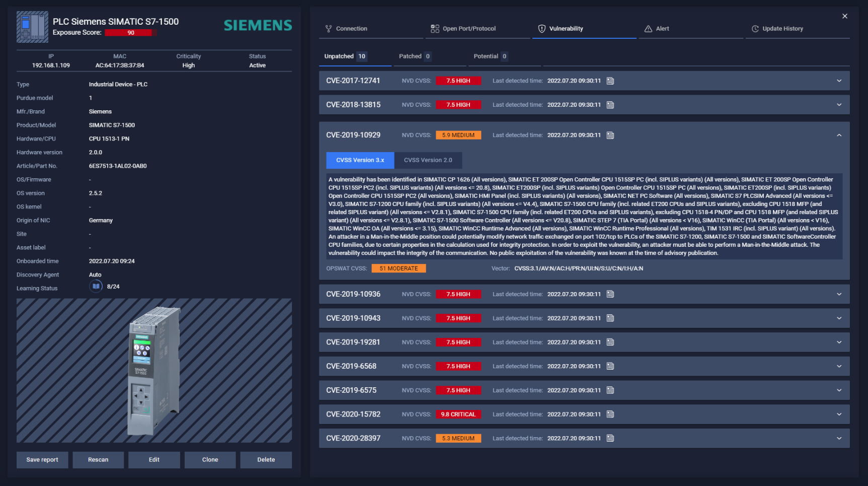Click the MAC address AC:64:17:3B:37:B4
The height and width of the screenshot is (486, 868).
(120, 65)
